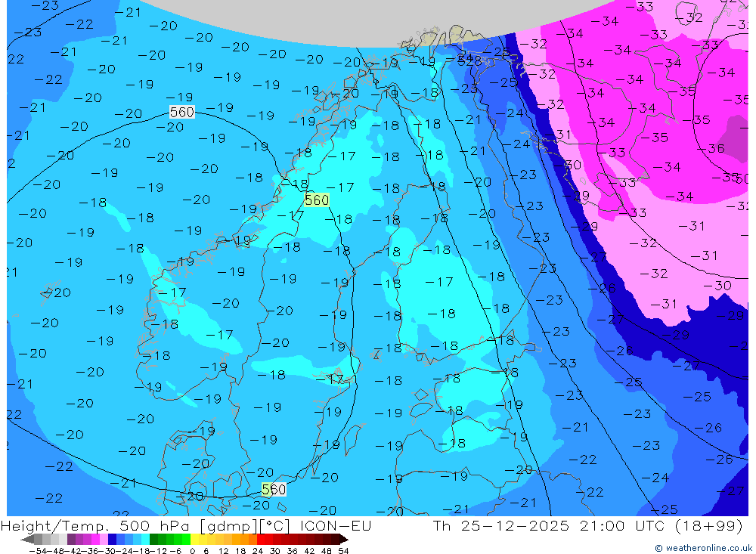Open the weatheronline.co.uk link
Screen dimensions: 756x554
coord(704,548)
